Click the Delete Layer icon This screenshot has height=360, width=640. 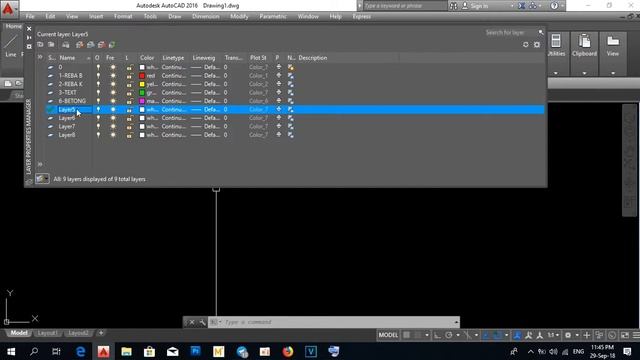102,44
